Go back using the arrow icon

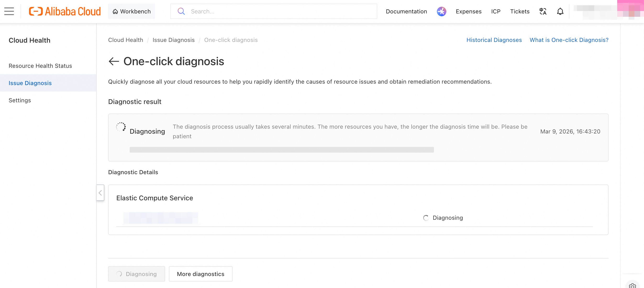pyautogui.click(x=114, y=61)
